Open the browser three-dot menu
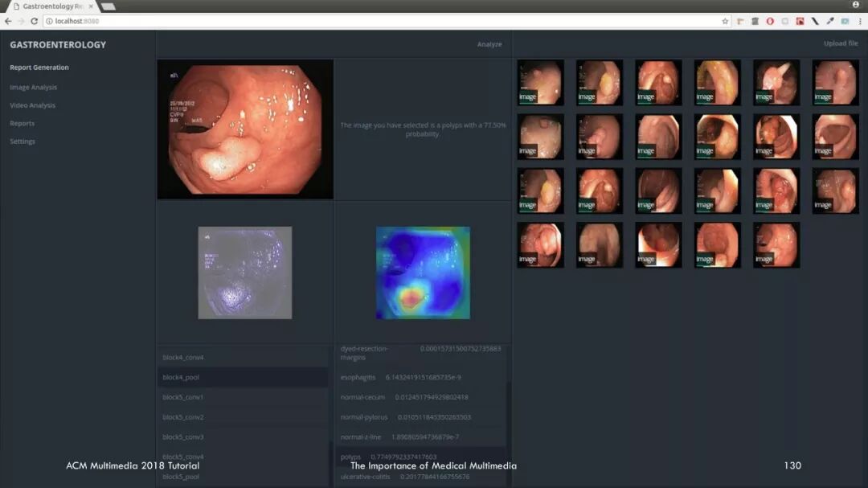 860,21
